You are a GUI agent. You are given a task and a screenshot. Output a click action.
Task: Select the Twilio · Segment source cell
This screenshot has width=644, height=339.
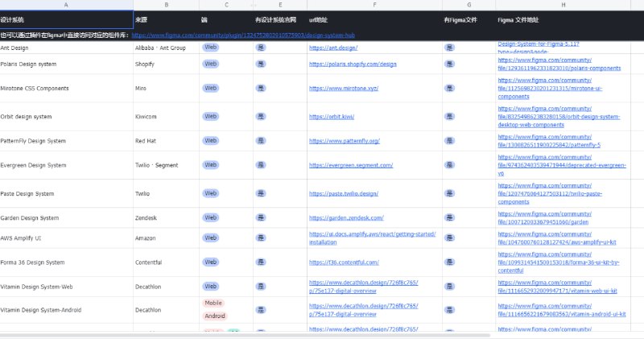[x=166, y=165]
